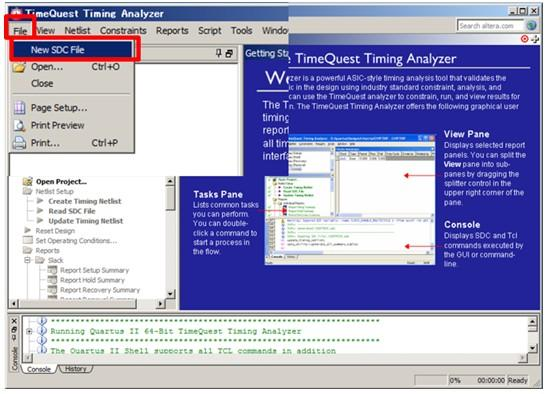Click Create Timing Netlist task
Image resolution: width=547 pixels, height=394 pixels.
point(85,201)
